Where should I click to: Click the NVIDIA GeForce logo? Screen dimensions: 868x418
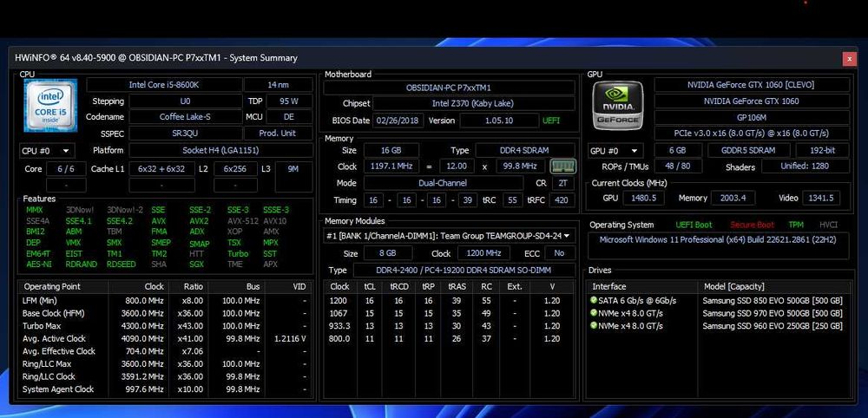[x=618, y=106]
